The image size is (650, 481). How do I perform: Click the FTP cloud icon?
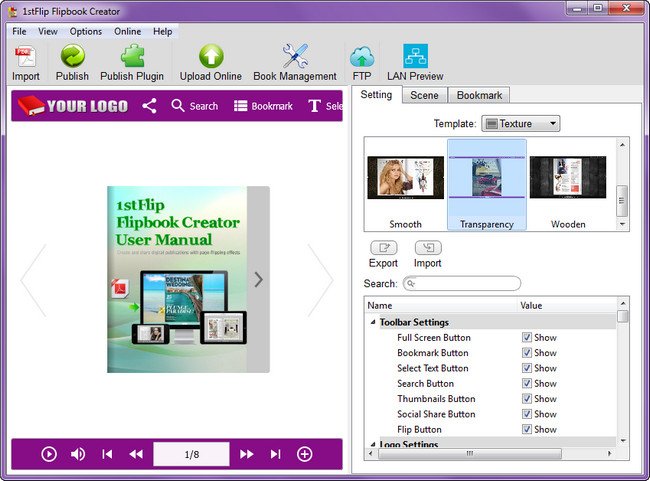coord(362,57)
